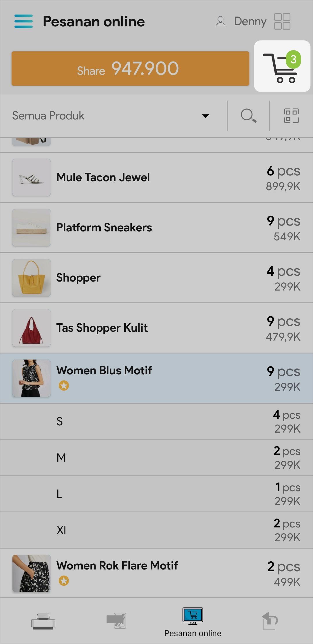Tap the Platform Sneakers thumbnail
Image resolution: width=313 pixels, height=644 pixels.
32,228
